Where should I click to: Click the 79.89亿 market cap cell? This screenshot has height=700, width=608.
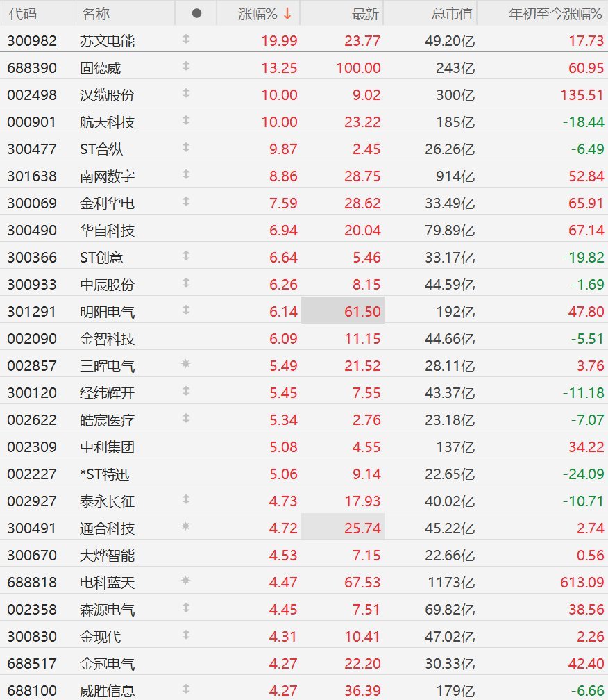click(x=450, y=231)
